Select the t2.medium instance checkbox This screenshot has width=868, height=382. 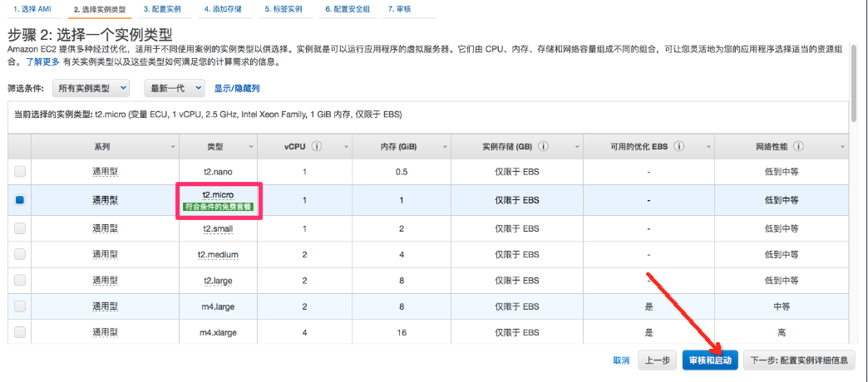(20, 254)
